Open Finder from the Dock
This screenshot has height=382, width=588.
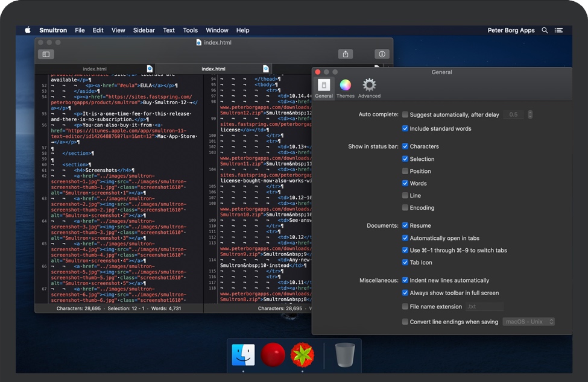243,355
